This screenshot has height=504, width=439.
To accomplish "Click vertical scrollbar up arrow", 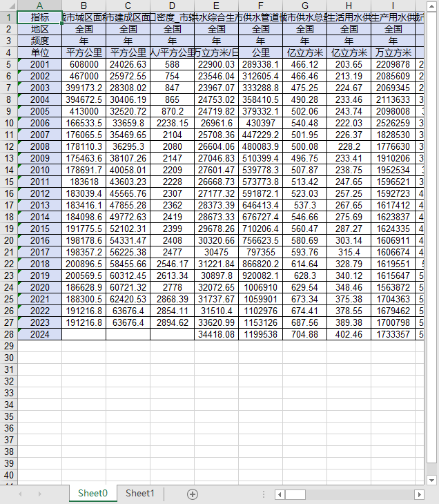I will coord(432,6).
